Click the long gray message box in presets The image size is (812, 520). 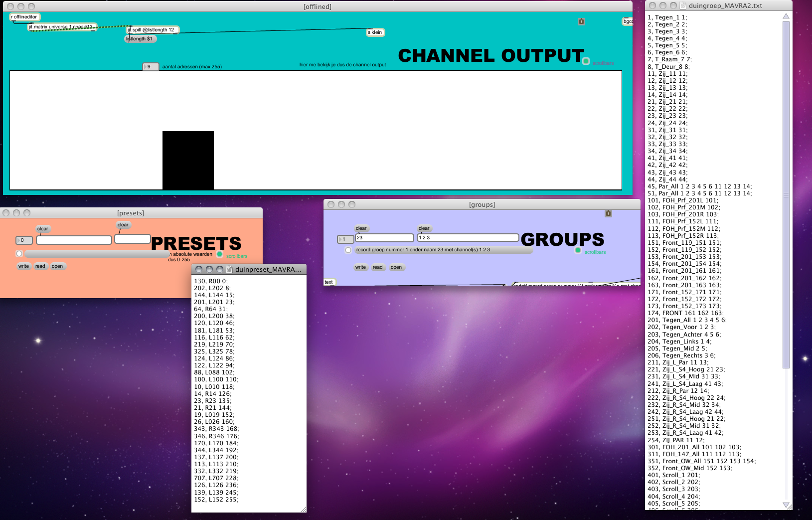98,254
